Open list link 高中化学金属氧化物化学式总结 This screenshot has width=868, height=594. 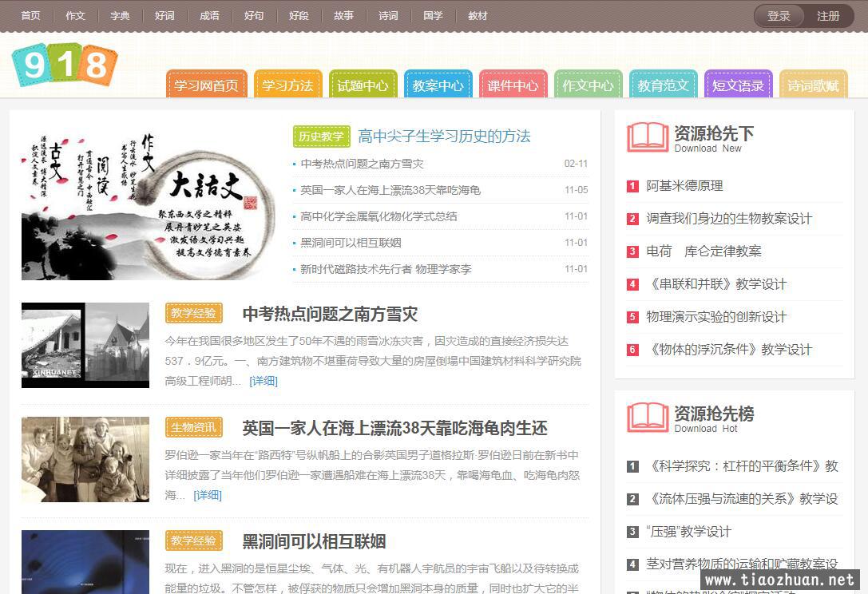click(x=379, y=216)
